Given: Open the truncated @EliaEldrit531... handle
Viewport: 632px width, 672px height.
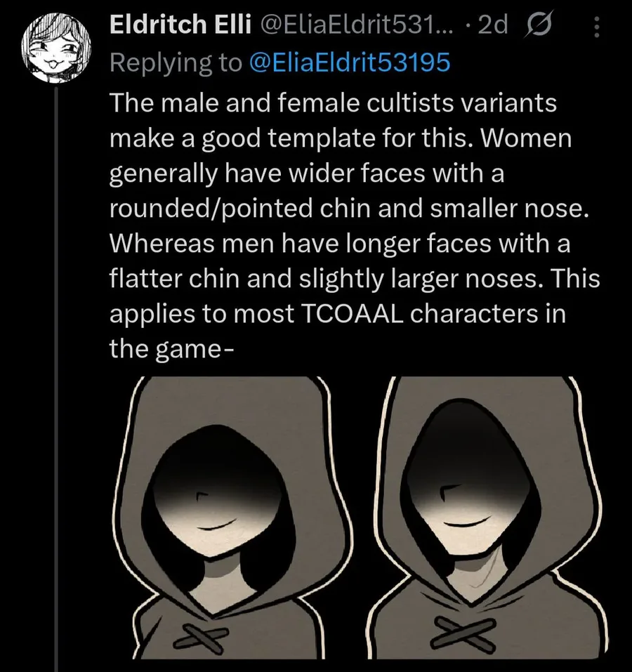Looking at the screenshot, I should [x=357, y=27].
